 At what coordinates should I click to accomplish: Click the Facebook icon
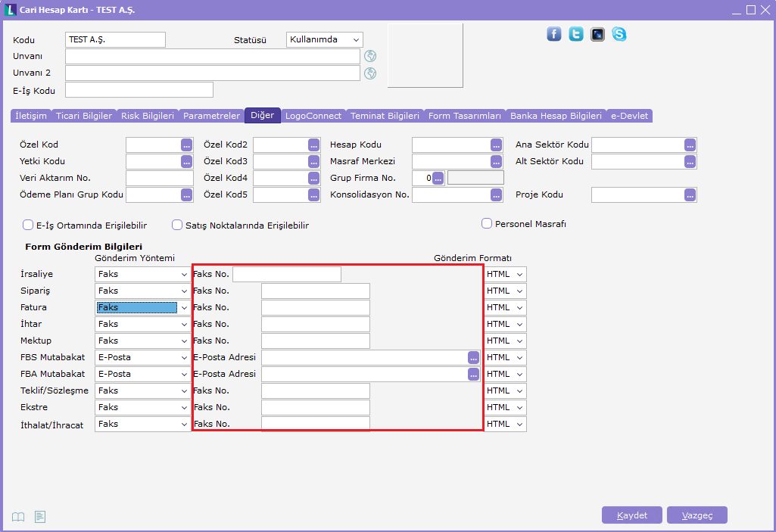pos(554,34)
